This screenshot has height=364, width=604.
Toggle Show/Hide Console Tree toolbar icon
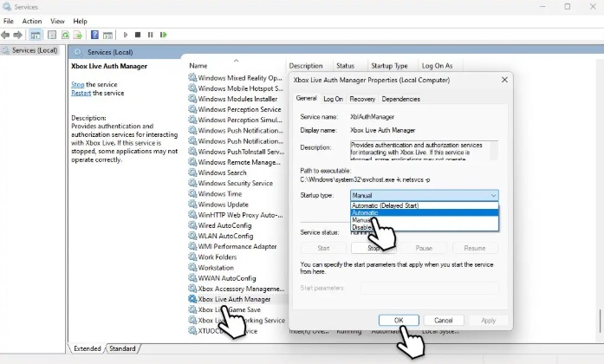[x=35, y=35]
